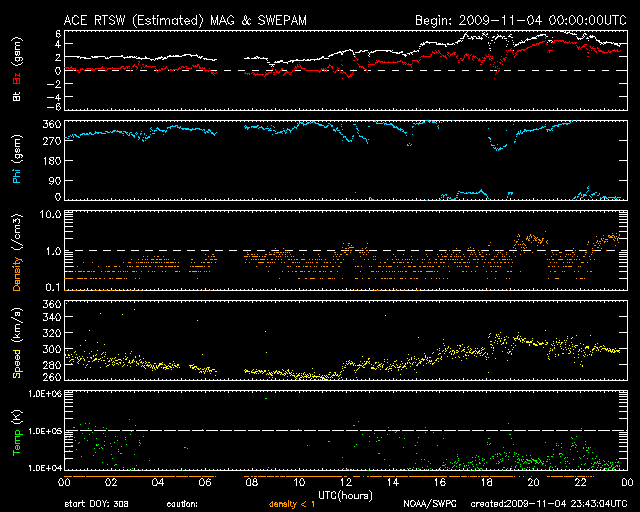
Task: Click the 22 hour tick label
Action: [x=579, y=483]
